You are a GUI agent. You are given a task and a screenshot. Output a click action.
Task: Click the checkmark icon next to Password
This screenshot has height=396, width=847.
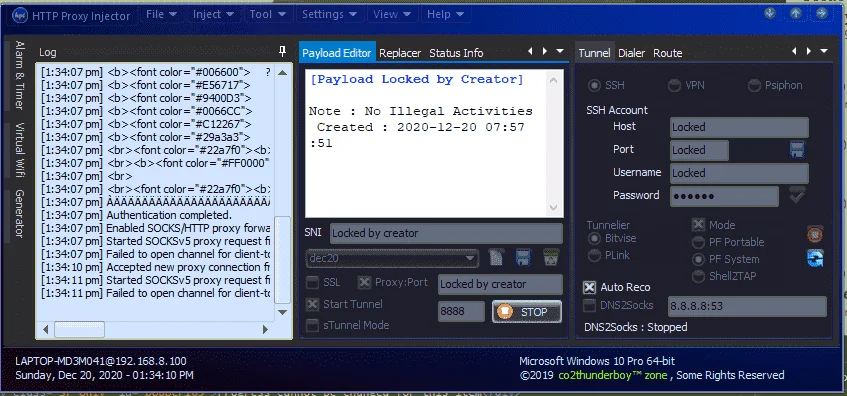coord(797,195)
